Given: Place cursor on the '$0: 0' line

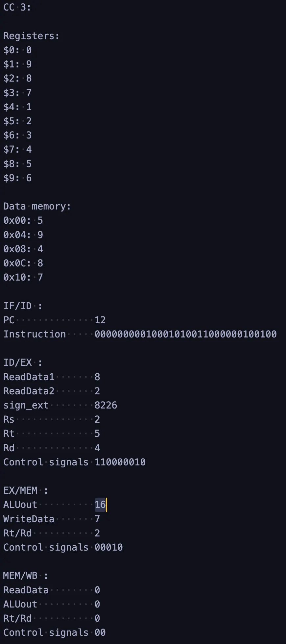Looking at the screenshot, I should 17,50.
